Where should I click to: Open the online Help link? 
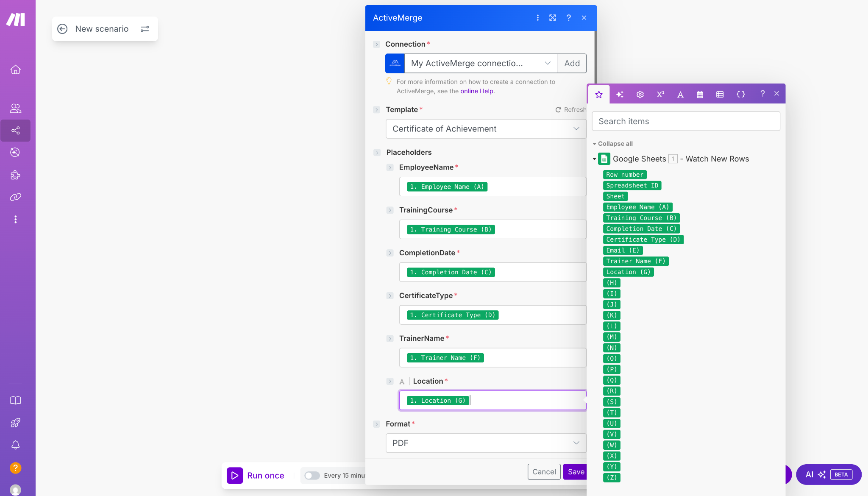pos(477,91)
